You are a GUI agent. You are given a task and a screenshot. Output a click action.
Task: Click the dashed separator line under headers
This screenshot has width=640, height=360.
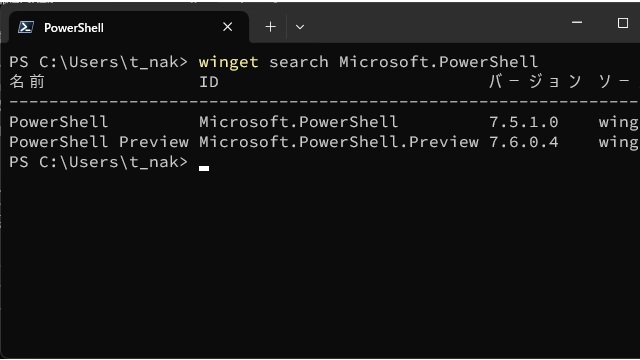point(324,101)
